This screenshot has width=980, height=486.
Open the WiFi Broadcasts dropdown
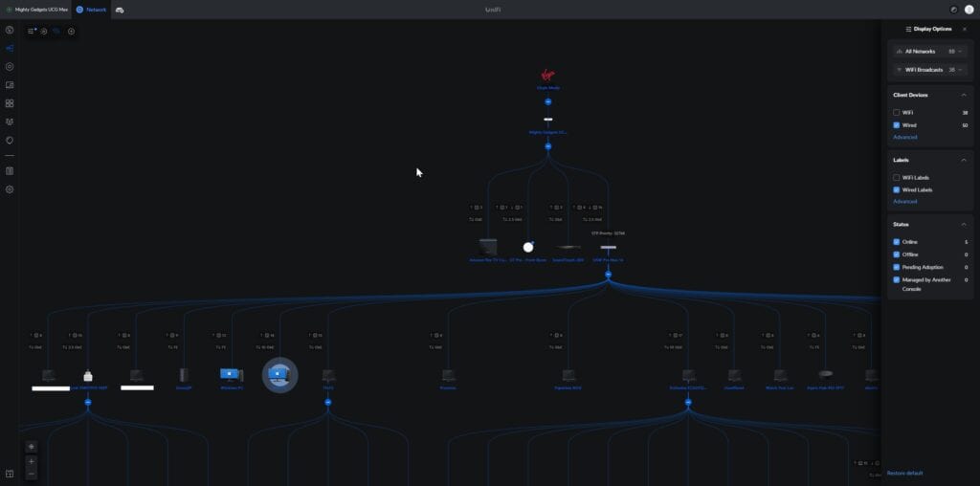[930, 70]
